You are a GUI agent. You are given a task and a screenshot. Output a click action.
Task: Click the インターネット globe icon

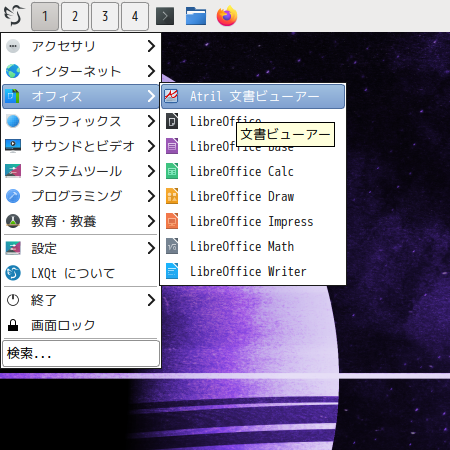coord(13,71)
